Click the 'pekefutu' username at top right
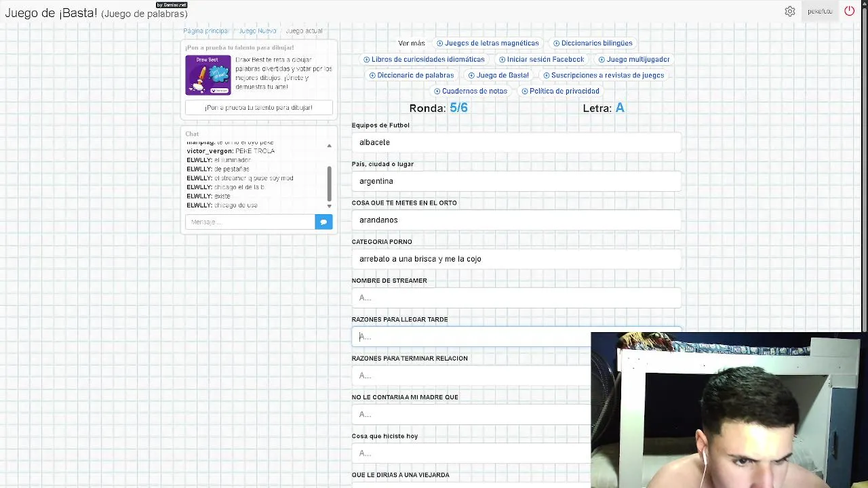The image size is (868, 488). (820, 12)
